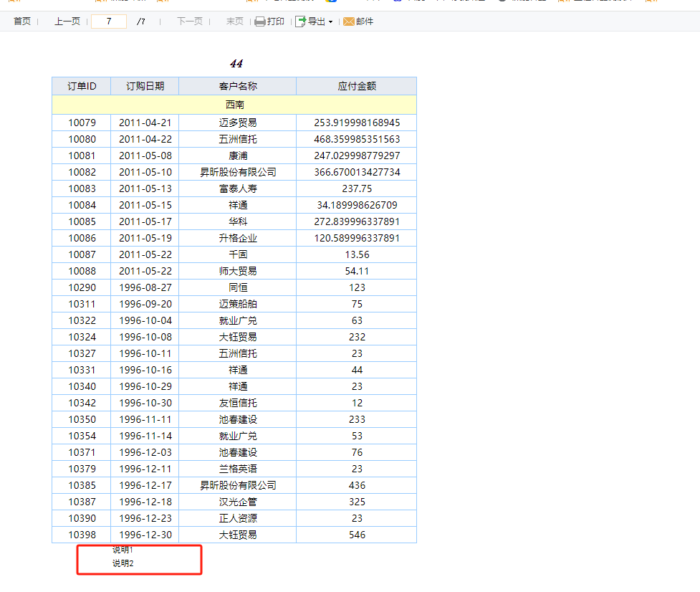Go to 首页 first page
This screenshot has height=592, width=700.
tap(22, 22)
